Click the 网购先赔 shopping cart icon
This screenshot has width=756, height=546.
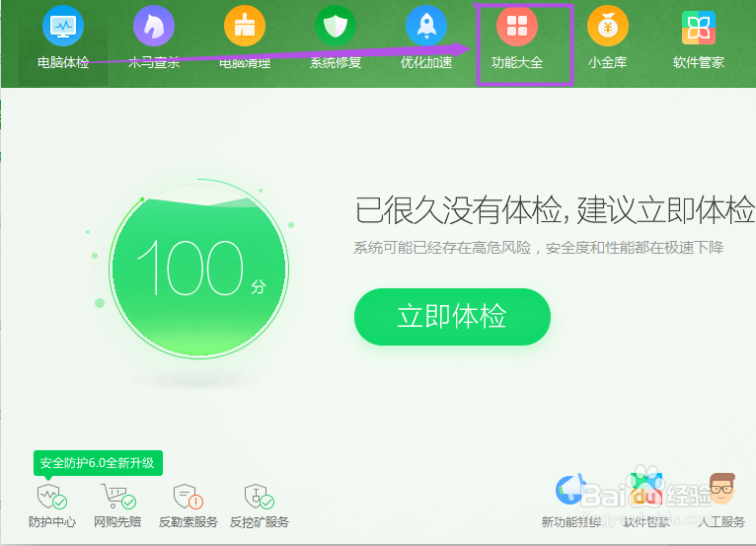pyautogui.click(x=117, y=497)
